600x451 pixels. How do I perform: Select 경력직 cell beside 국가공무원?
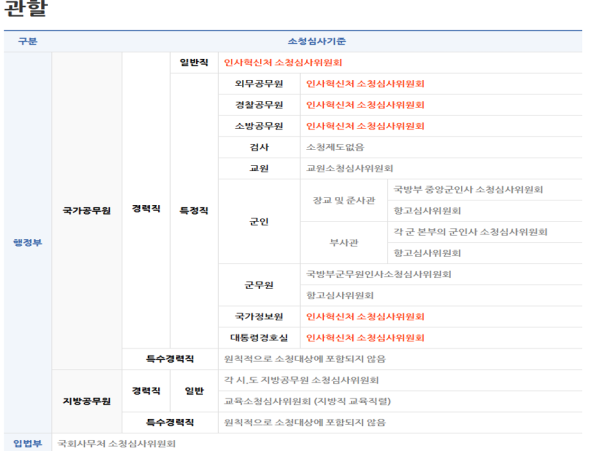[146, 208]
